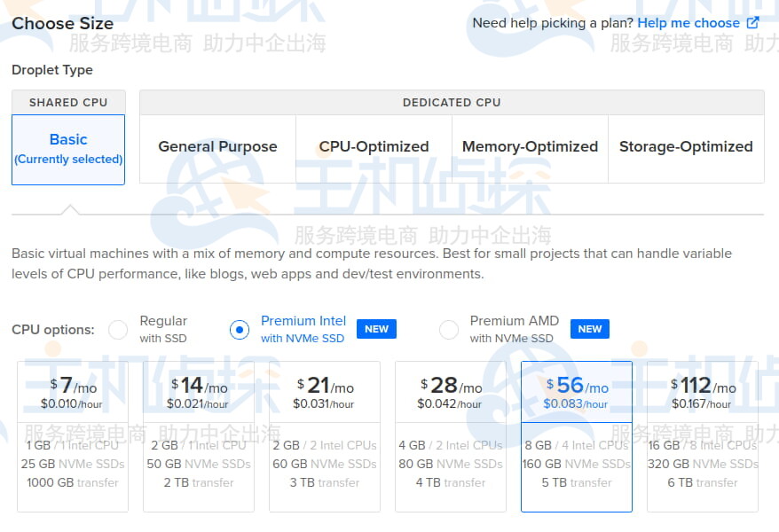779x532 pixels.
Task: Click the Premium AMD with NVMe SSD label
Action: click(x=515, y=329)
